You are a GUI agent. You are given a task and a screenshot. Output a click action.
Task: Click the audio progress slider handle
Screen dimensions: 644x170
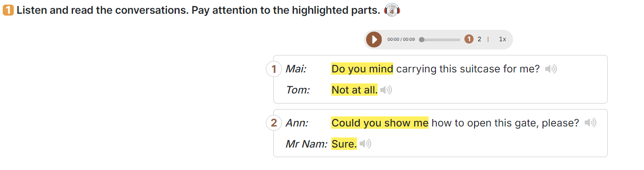422,39
